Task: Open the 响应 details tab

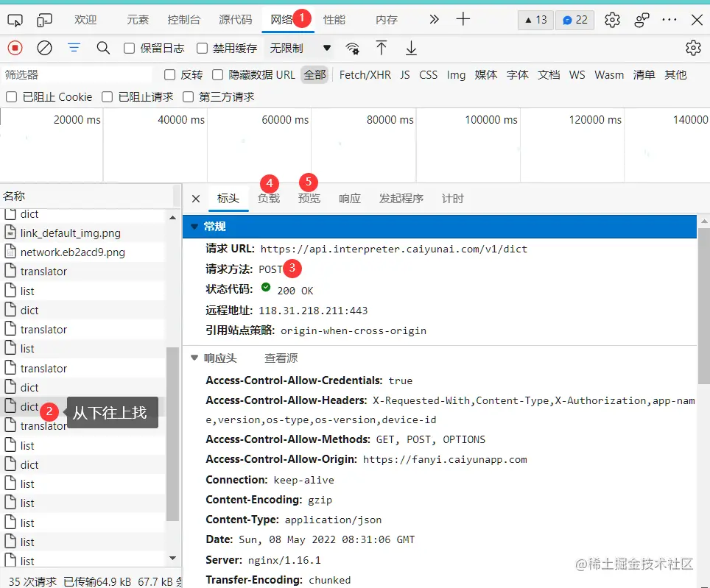Action: [x=350, y=199]
